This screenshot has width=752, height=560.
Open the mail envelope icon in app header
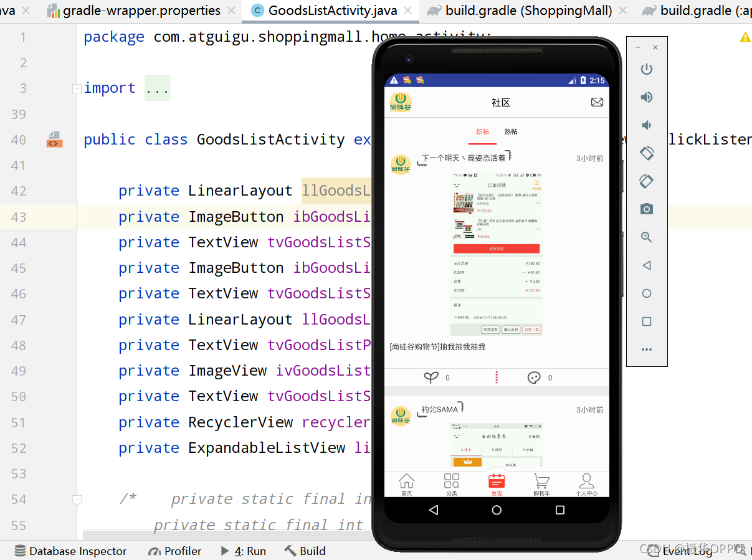(x=597, y=102)
